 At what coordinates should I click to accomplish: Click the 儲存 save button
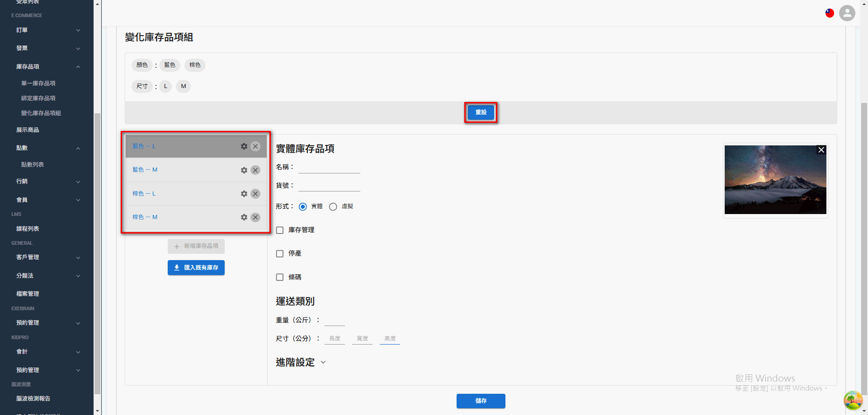[x=481, y=401]
